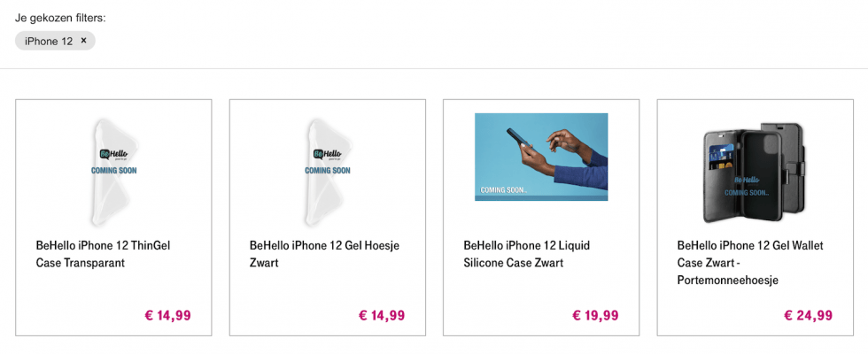Click the BeHello logo on the Gel Hoesje image

(x=327, y=154)
